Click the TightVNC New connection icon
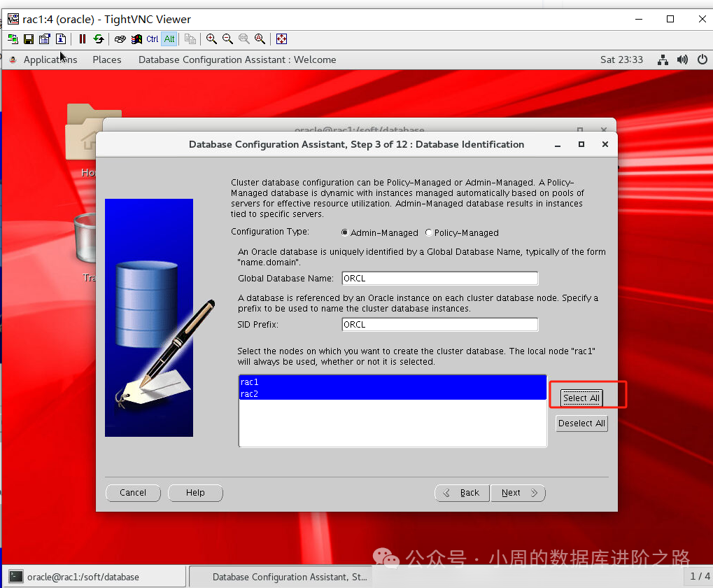The image size is (713, 588). [13, 39]
